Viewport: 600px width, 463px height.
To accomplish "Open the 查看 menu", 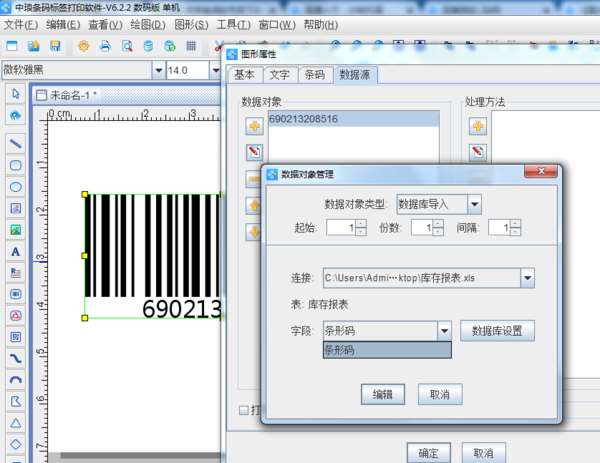I will (105, 25).
